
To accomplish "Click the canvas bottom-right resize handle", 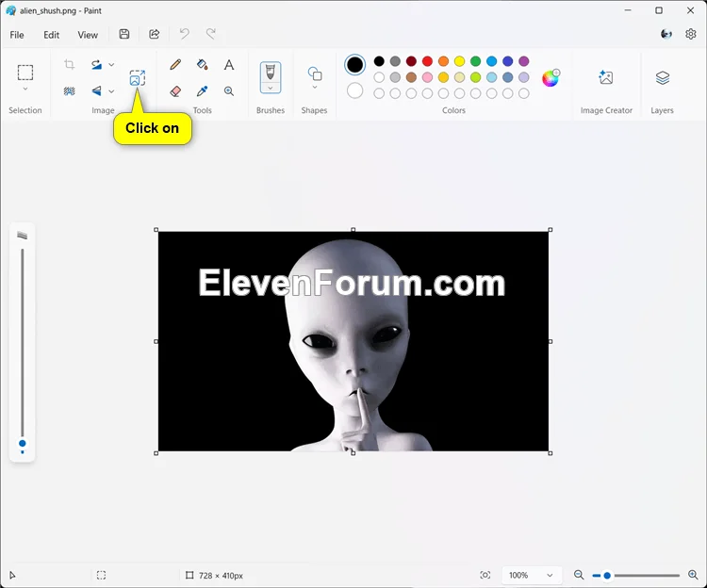I will click(551, 453).
